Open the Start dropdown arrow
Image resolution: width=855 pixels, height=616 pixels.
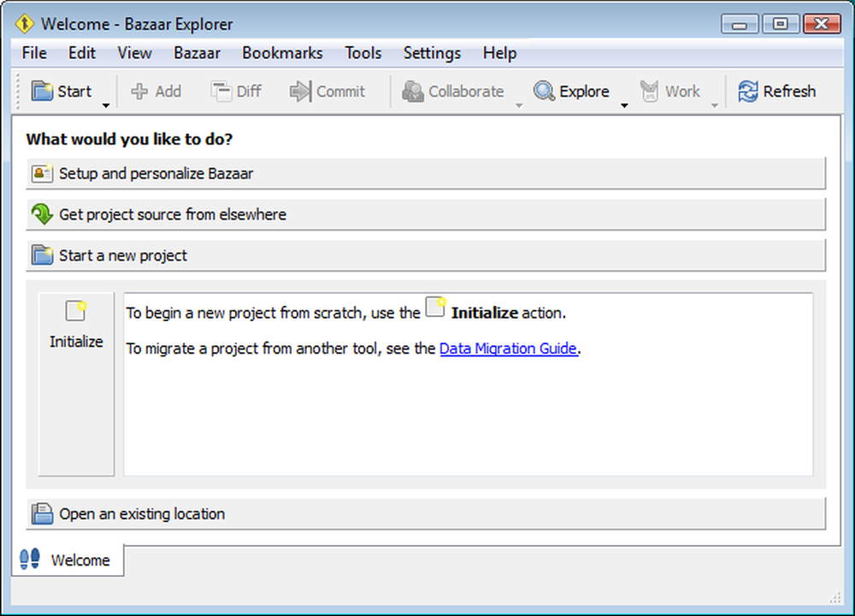106,105
